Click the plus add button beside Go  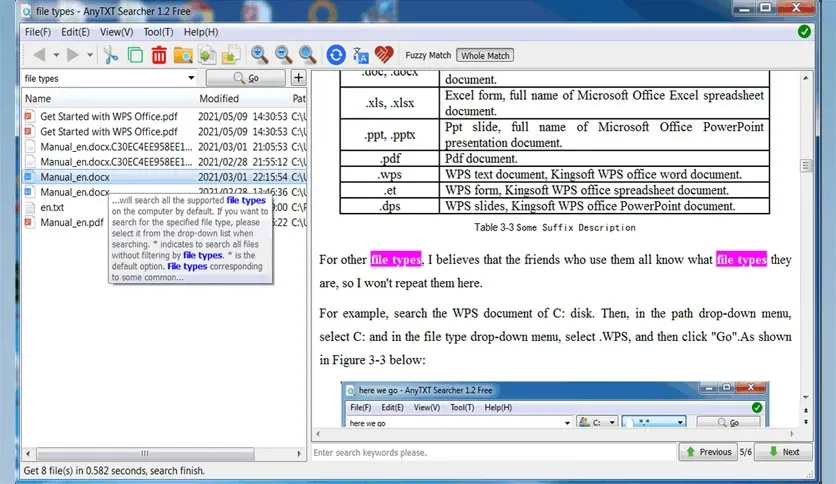coord(299,78)
